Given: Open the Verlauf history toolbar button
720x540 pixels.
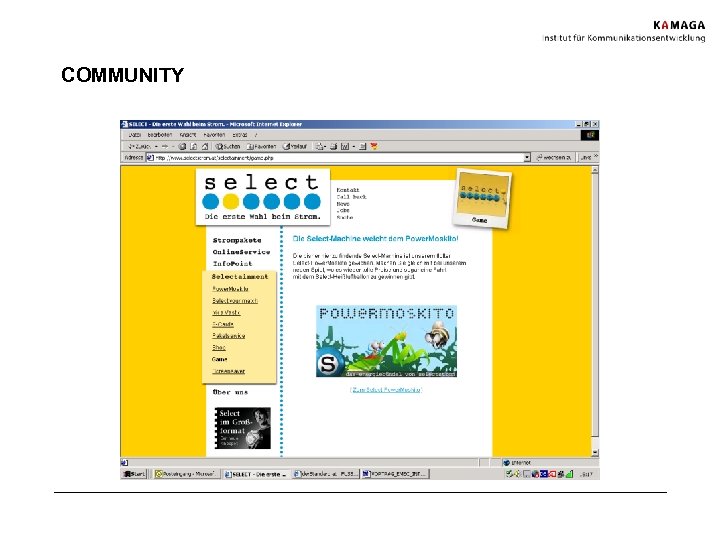Looking at the screenshot, I should point(295,146).
